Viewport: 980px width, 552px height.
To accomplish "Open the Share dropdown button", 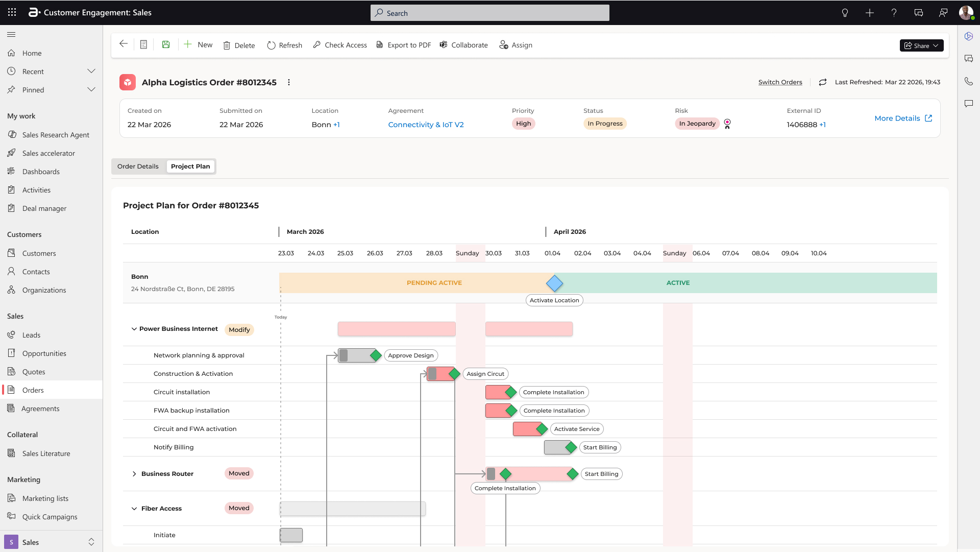I will [921, 45].
